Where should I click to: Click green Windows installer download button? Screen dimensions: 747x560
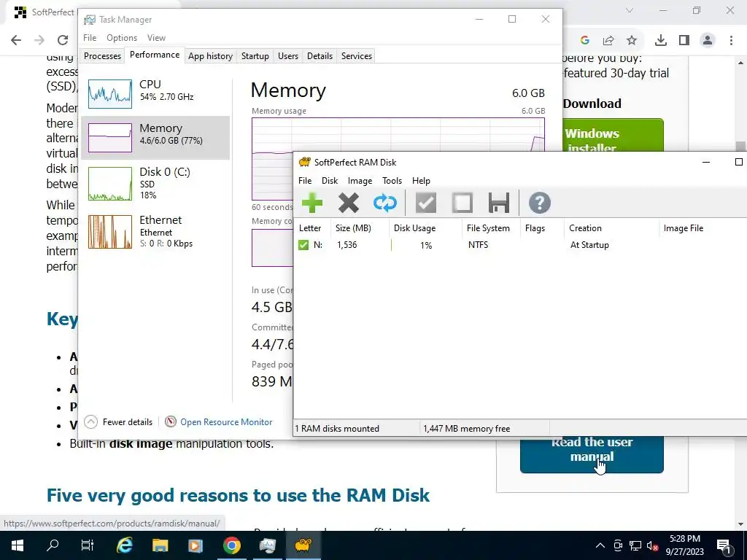613,135
